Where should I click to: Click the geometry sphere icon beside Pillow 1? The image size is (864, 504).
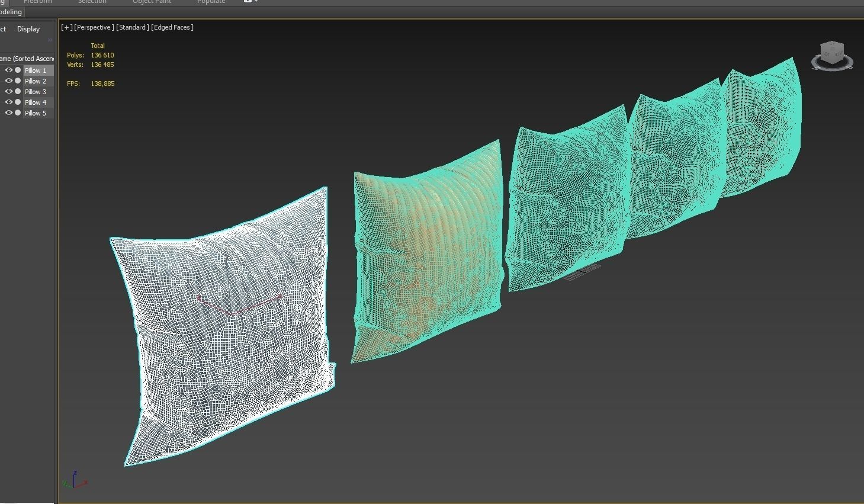point(18,70)
